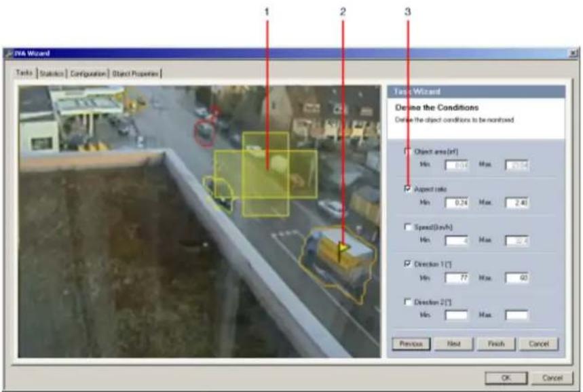Enable the Direction 2 checkbox

pos(408,302)
